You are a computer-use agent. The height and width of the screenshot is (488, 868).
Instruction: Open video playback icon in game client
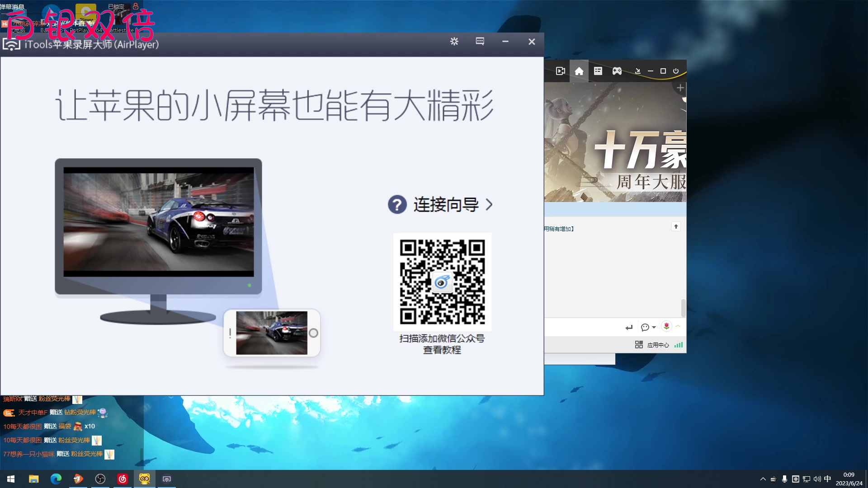coord(561,71)
